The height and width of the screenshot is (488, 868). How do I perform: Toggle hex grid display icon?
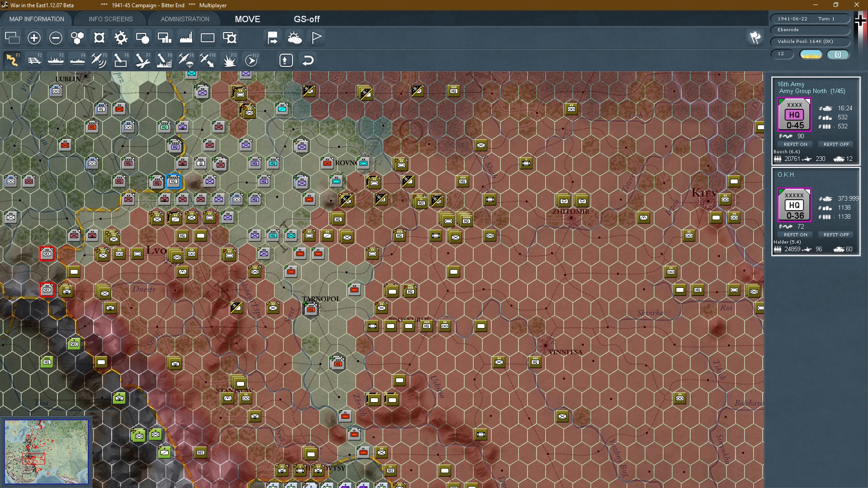pos(77,38)
